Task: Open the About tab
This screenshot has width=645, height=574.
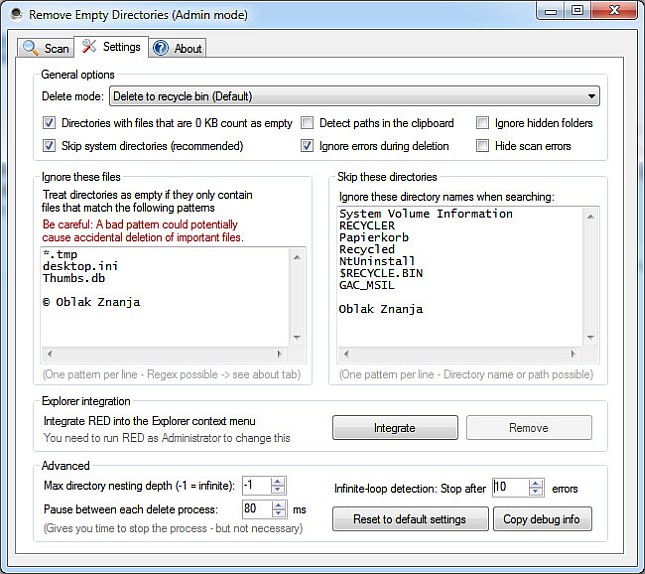Action: click(x=177, y=48)
